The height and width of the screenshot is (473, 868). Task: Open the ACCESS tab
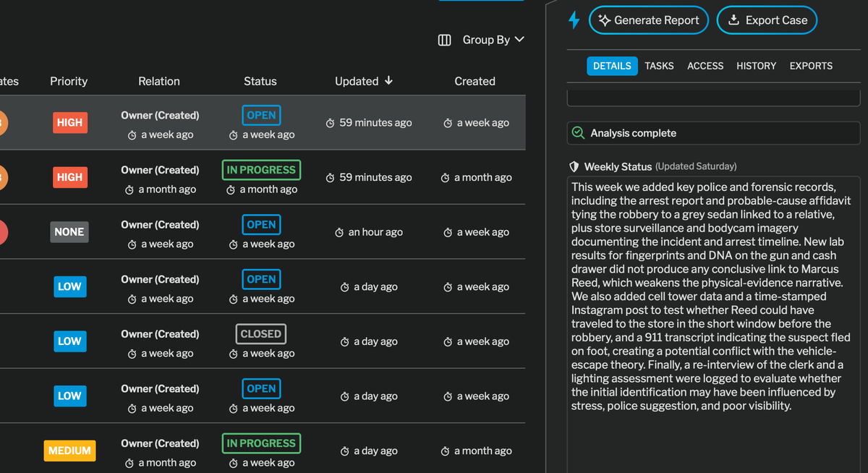[x=705, y=66]
